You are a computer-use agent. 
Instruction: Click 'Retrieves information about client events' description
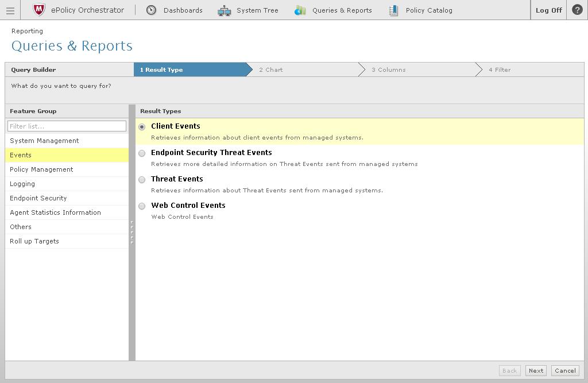coord(257,138)
